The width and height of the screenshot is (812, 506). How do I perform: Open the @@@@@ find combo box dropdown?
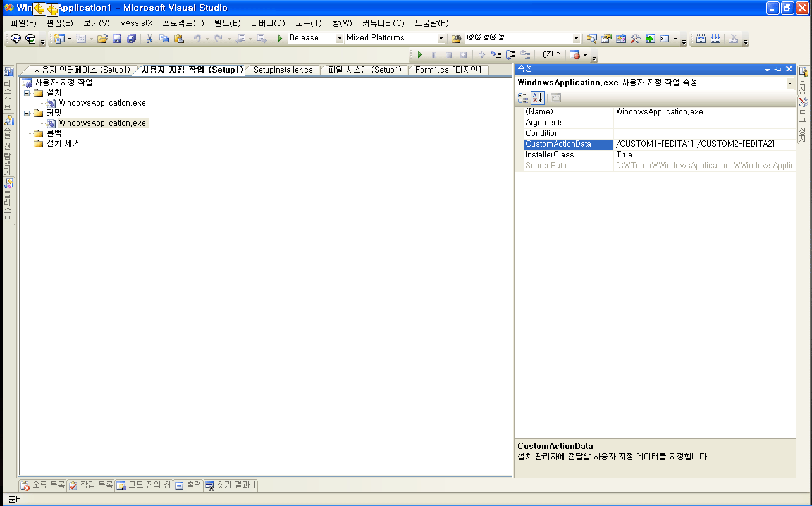click(x=576, y=39)
